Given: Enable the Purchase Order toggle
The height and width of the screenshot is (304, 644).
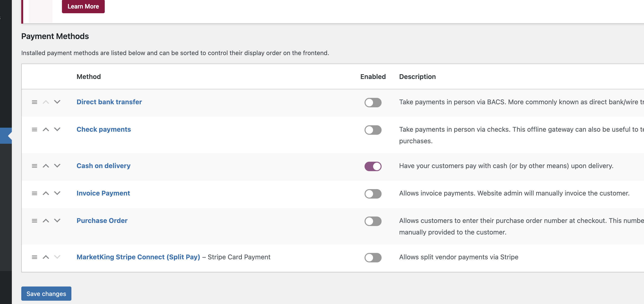Looking at the screenshot, I should coord(373,221).
